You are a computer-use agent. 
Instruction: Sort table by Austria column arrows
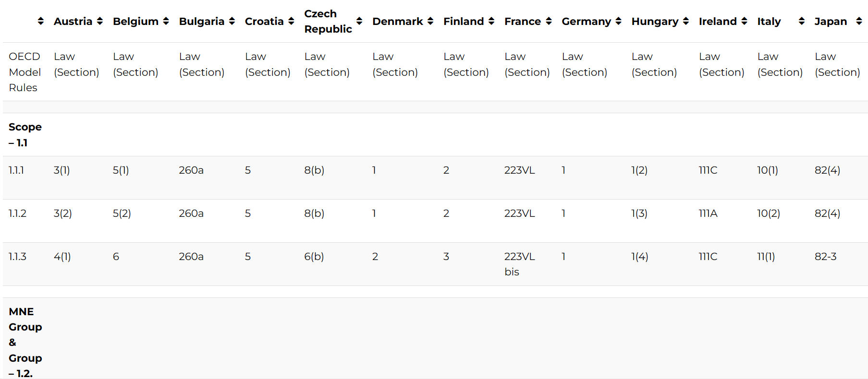coord(100,21)
